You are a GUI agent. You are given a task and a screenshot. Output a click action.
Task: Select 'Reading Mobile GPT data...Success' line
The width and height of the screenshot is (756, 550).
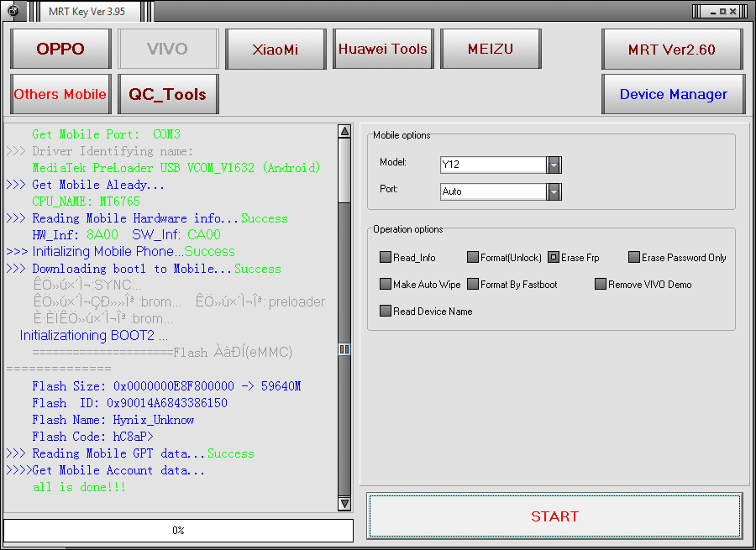click(130, 453)
